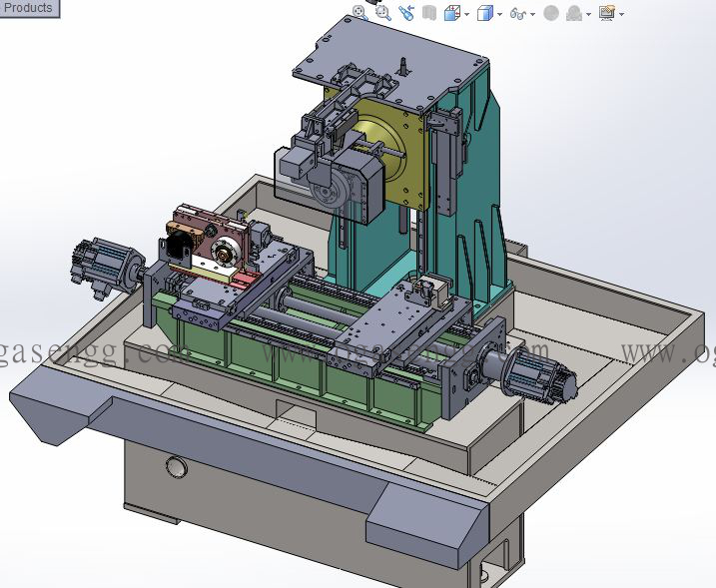Click the View Orientation cube icon

450,13
